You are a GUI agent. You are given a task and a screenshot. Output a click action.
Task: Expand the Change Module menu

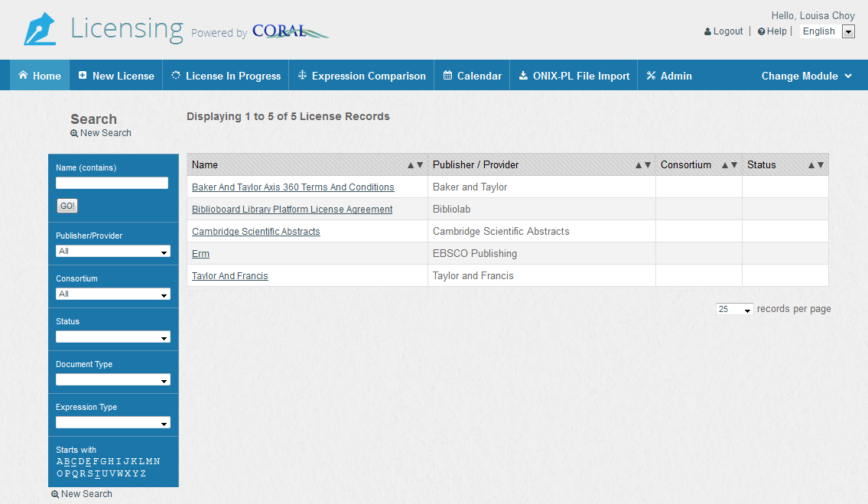point(807,76)
